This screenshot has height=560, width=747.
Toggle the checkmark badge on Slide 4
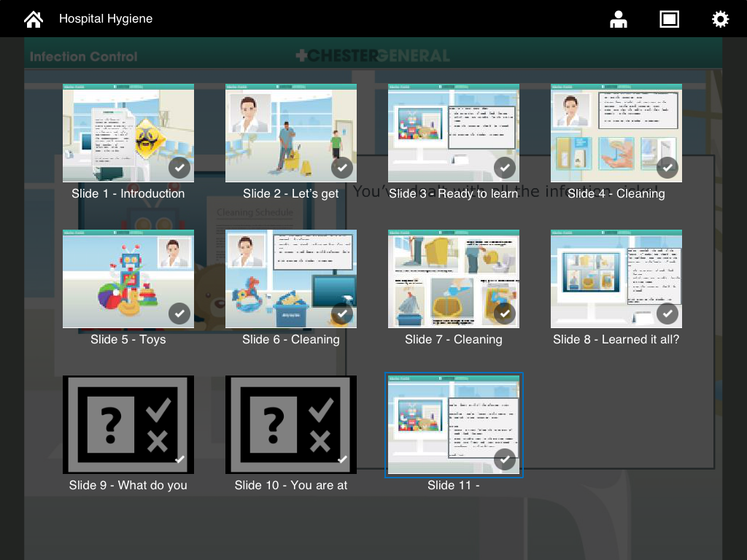click(667, 167)
